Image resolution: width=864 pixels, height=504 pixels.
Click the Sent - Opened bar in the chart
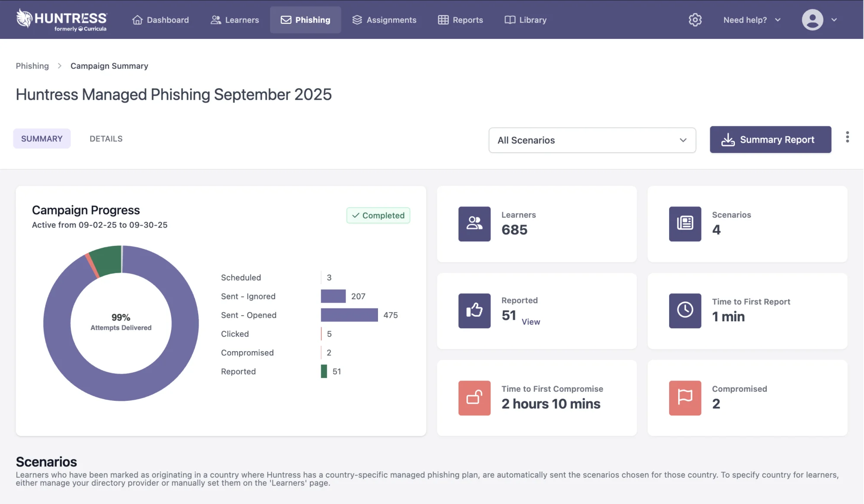(349, 315)
